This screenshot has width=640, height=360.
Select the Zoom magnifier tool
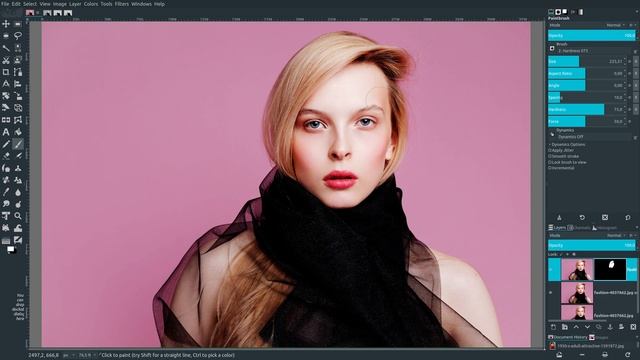pyautogui.click(x=18, y=216)
